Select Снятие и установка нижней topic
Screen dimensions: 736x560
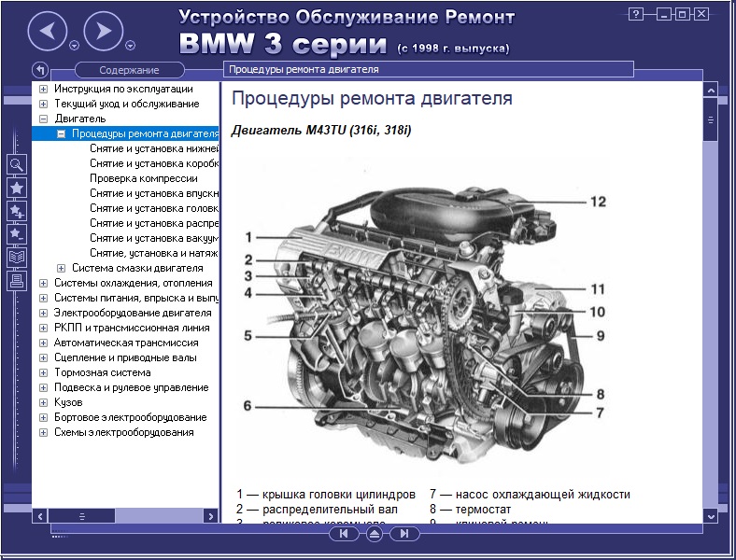click(x=154, y=148)
